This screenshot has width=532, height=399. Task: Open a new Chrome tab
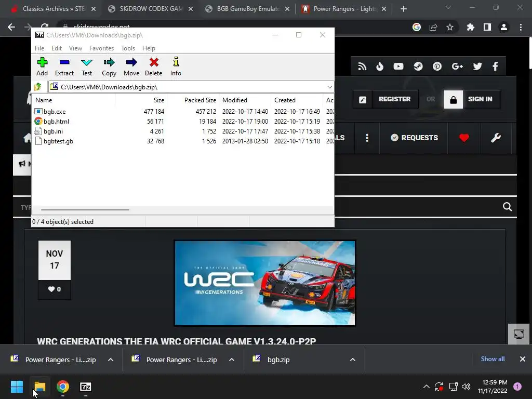[x=403, y=9]
